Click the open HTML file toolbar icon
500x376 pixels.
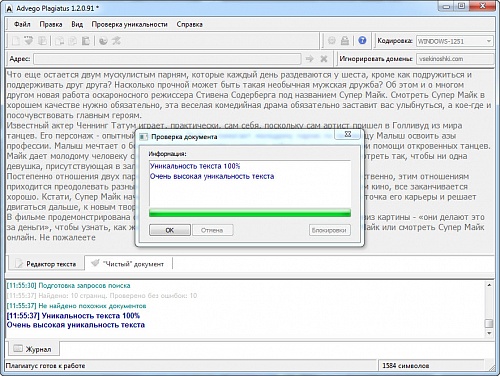29,41
